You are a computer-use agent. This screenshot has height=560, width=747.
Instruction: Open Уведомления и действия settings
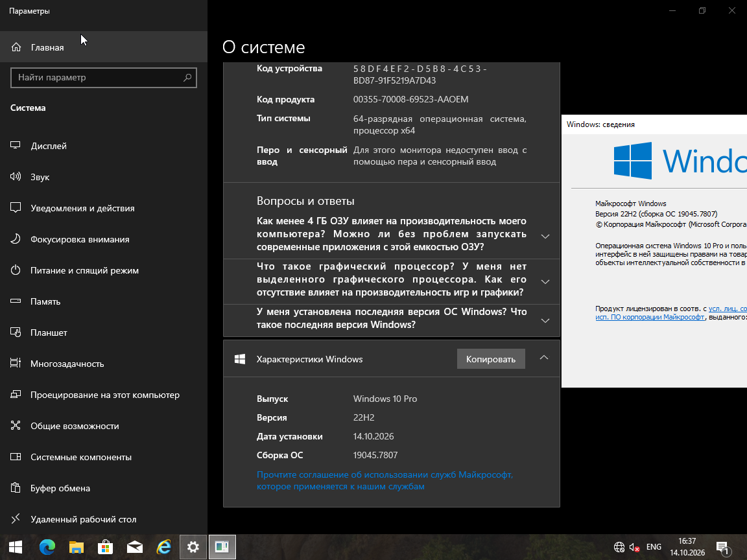[103, 208]
